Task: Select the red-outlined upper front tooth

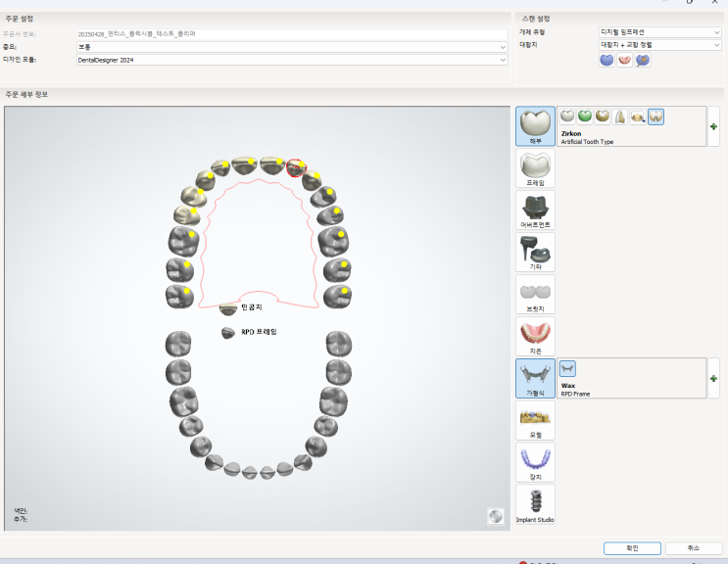Action: click(x=296, y=167)
